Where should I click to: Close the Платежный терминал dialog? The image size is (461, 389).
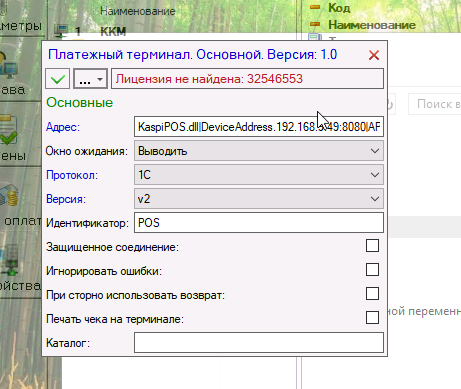374,55
